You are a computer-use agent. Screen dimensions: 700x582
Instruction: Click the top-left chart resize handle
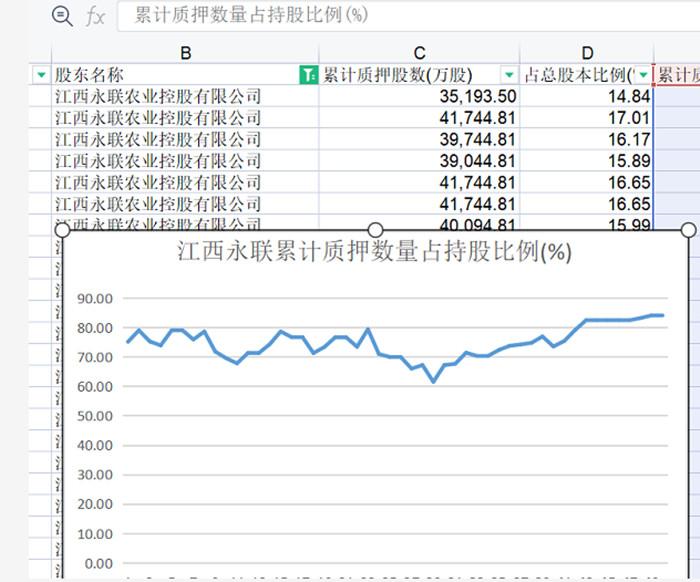(62, 230)
